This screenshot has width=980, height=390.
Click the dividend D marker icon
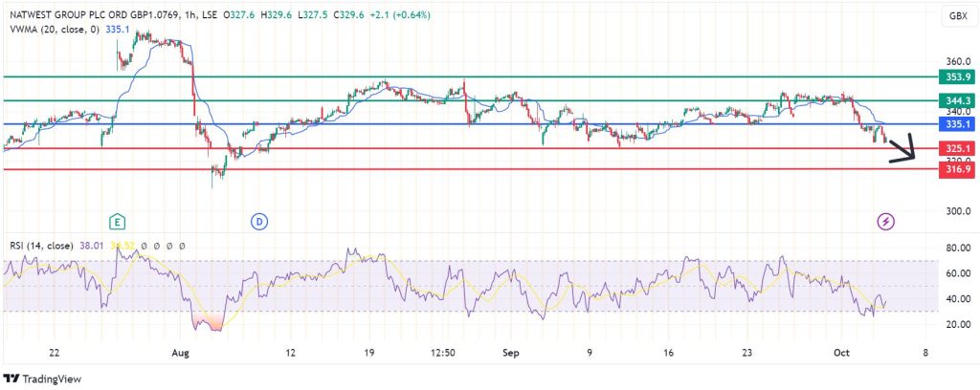(x=258, y=221)
